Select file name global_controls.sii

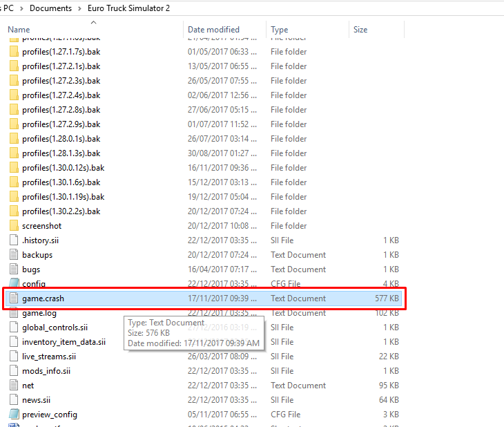tap(55, 328)
